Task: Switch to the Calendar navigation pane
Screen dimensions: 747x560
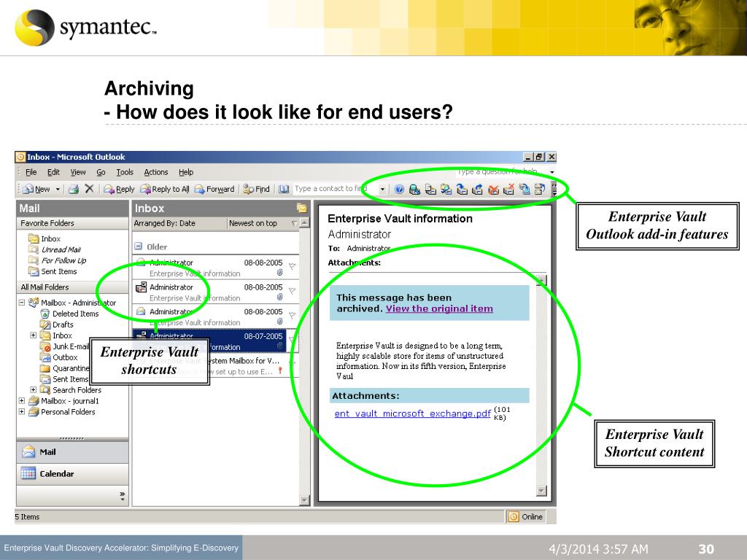Action: (x=72, y=473)
